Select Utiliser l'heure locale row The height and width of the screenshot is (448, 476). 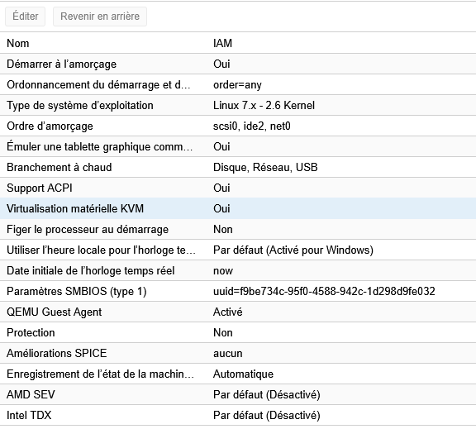coord(238,250)
